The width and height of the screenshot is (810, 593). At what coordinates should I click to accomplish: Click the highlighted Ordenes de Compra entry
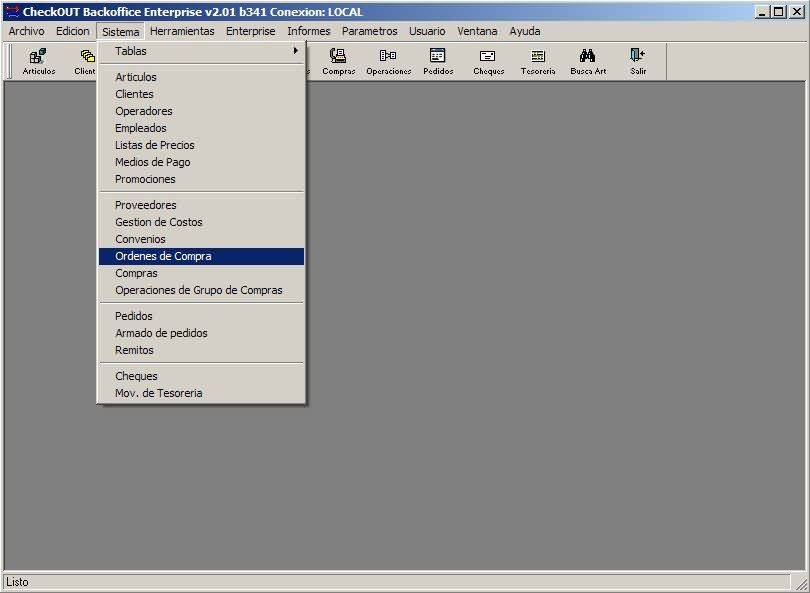(201, 256)
